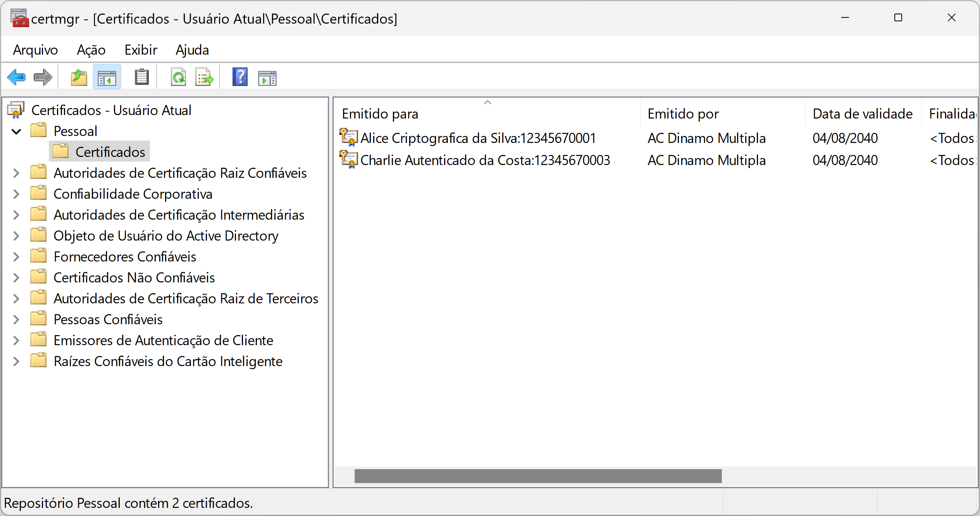Select the help/question mark icon

click(239, 78)
